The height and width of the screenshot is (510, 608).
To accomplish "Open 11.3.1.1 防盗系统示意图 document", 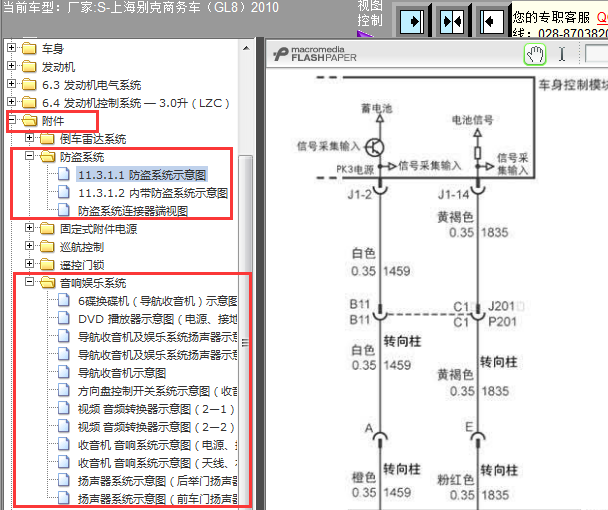I will (142, 175).
